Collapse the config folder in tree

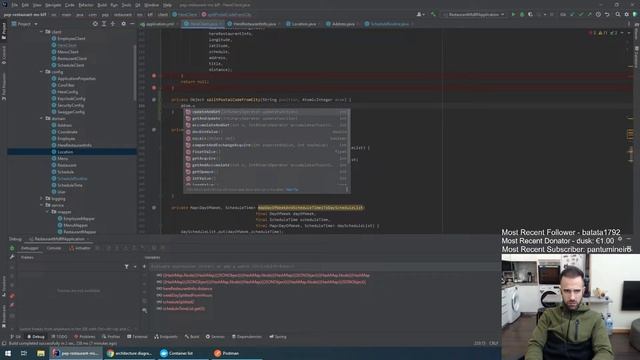click(x=41, y=72)
